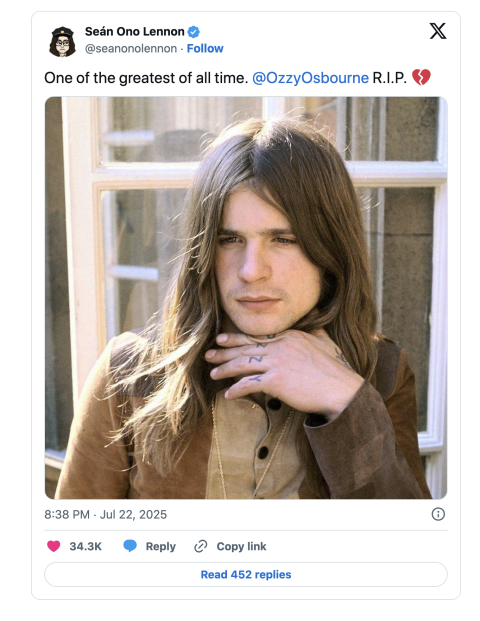Viewport: 480px width, 621px height.
Task: Open the tweet info circle icon
Action: pyautogui.click(x=438, y=514)
